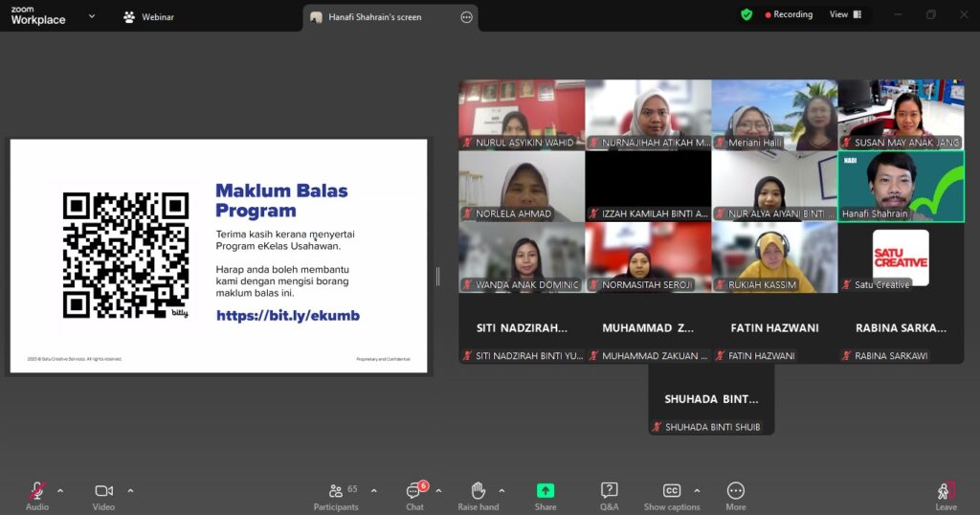Open the Chat panel icon
The image size is (980, 515).
coord(413,491)
